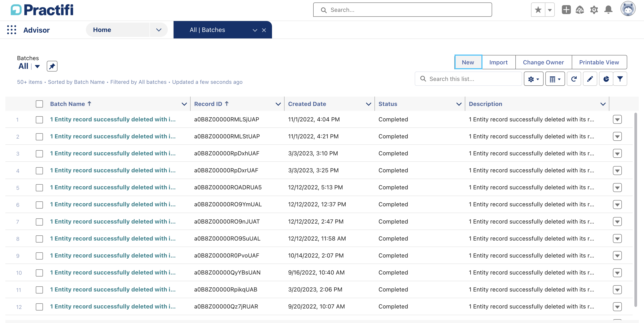Open row actions for a0B8Z00000RMLSjUAP
The image size is (644, 323).
[x=617, y=119]
